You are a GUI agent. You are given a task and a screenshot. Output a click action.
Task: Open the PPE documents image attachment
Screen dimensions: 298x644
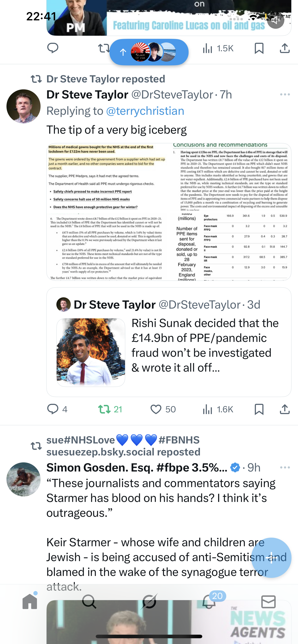click(x=168, y=212)
